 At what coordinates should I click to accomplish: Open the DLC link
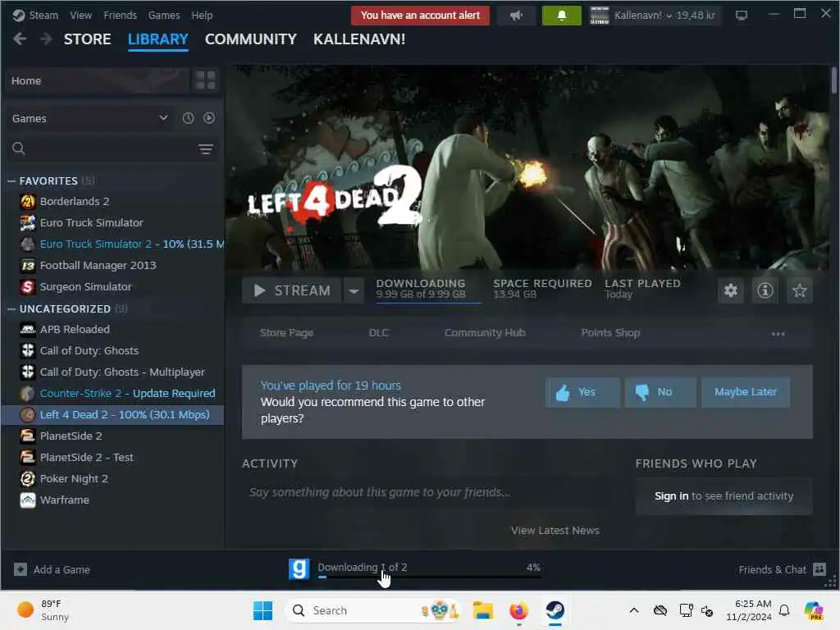(x=379, y=333)
